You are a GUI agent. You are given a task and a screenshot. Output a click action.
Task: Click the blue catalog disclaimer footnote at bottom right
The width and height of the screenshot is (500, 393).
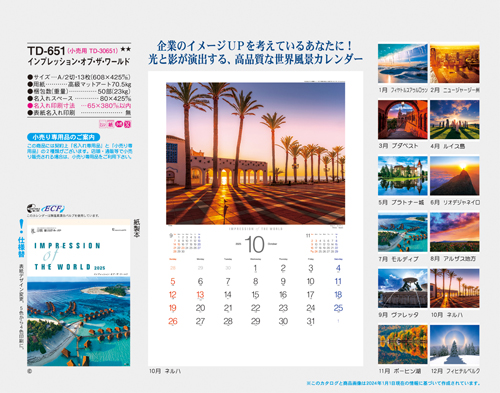(x=393, y=383)
